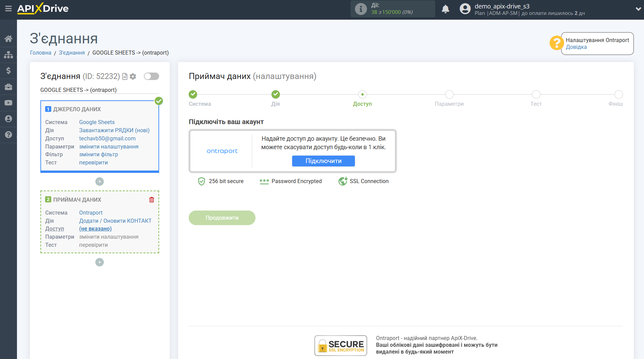Image resolution: width=644 pixels, height=359 pixels.
Task: Click the Продовжити button
Action: tap(222, 218)
